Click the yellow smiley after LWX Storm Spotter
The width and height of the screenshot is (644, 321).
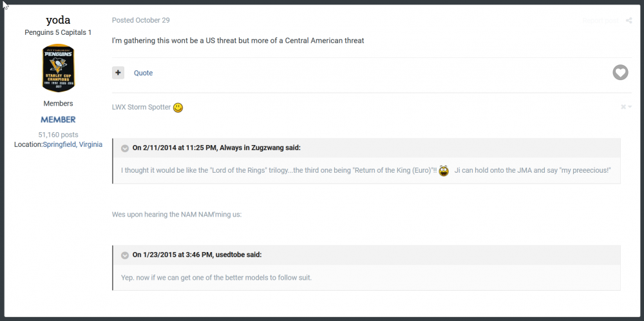tap(178, 108)
